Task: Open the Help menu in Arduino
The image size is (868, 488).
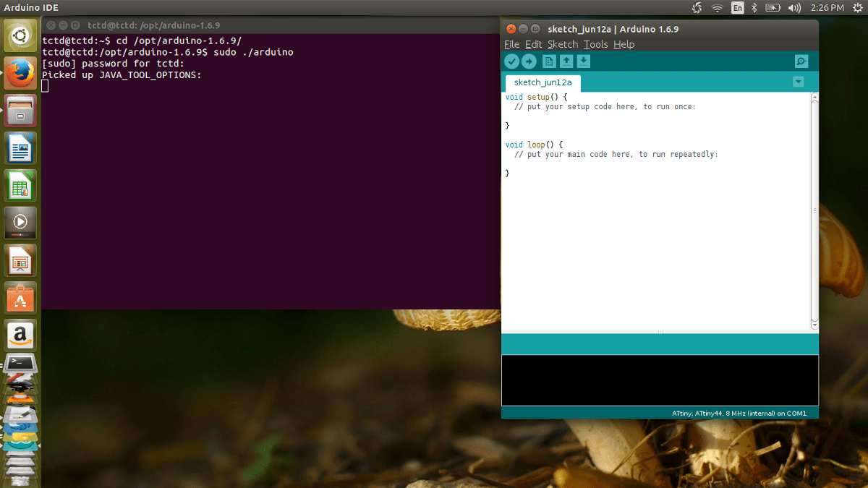Action: pyautogui.click(x=624, y=44)
